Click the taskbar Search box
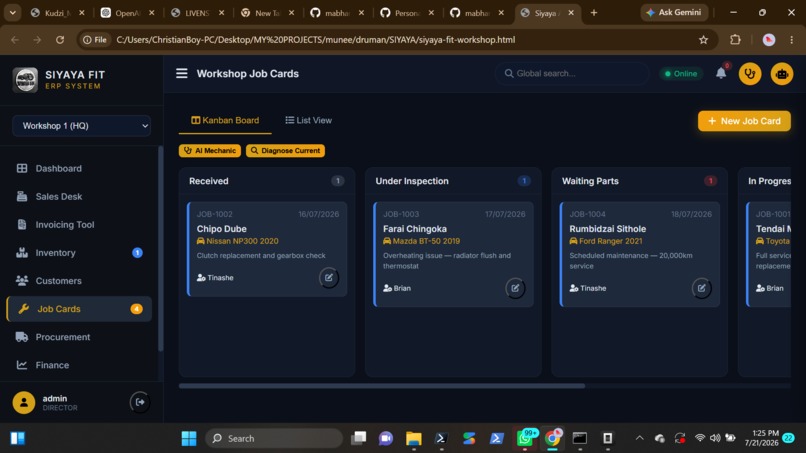Image resolution: width=806 pixels, height=453 pixels. (x=274, y=438)
